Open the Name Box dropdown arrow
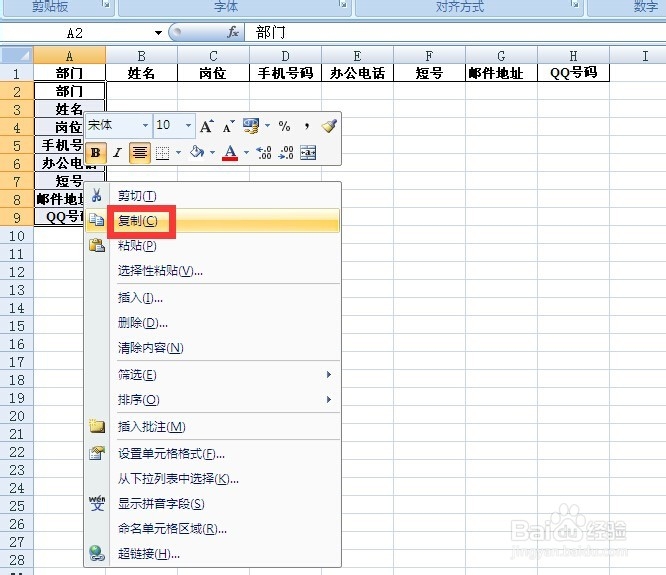This screenshot has width=666, height=575. pyautogui.click(x=158, y=33)
